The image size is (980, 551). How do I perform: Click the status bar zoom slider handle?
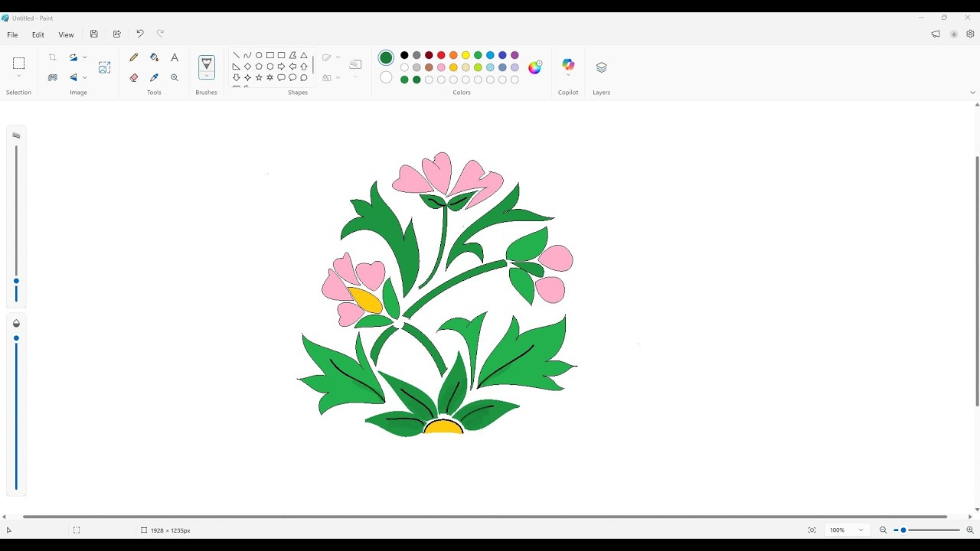point(903,530)
